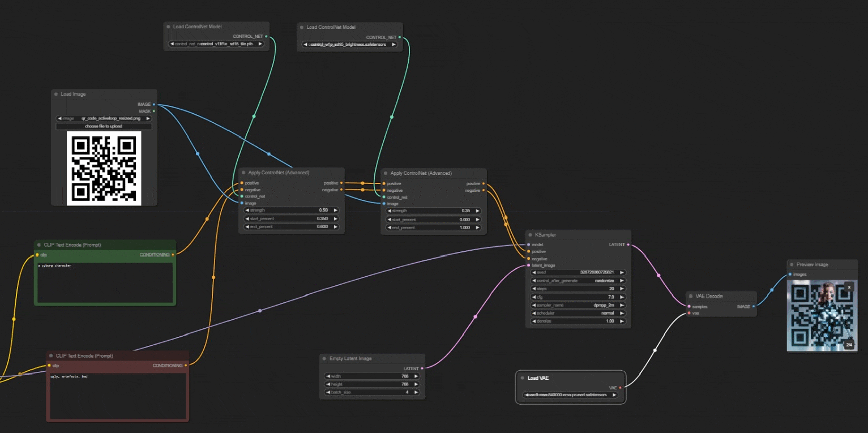
Task: Click the KSampler node title
Action: click(x=545, y=234)
